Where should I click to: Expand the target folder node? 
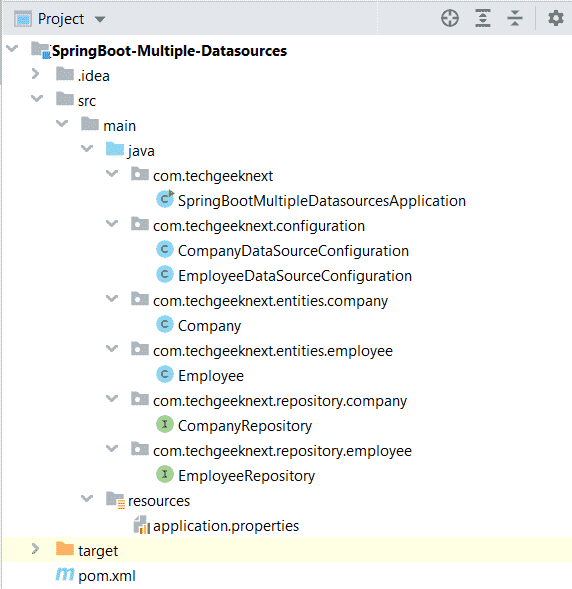35,549
